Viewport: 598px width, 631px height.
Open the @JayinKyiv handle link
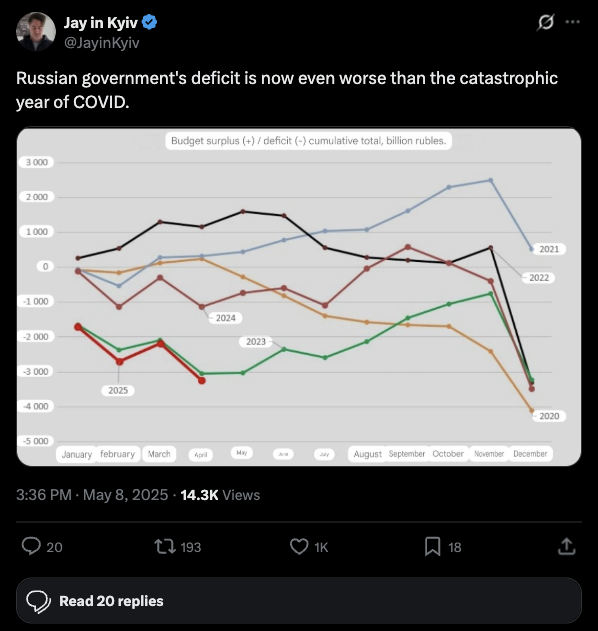(x=102, y=43)
